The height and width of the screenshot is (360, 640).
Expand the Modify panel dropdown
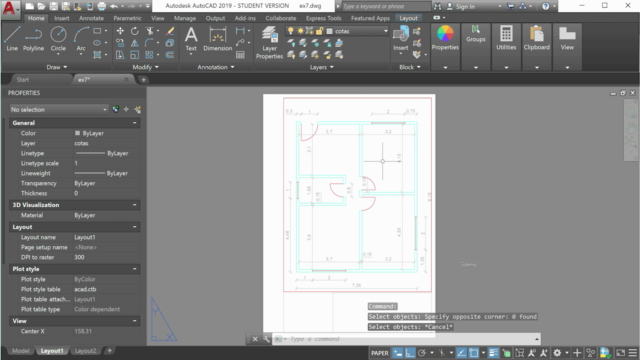click(x=146, y=67)
